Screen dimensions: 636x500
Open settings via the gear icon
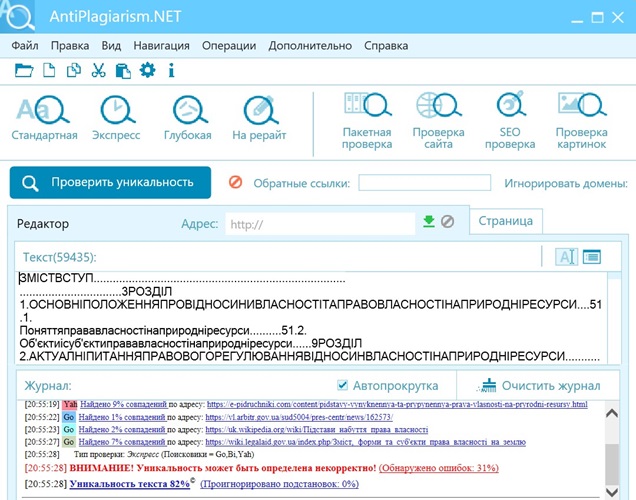[x=147, y=70]
